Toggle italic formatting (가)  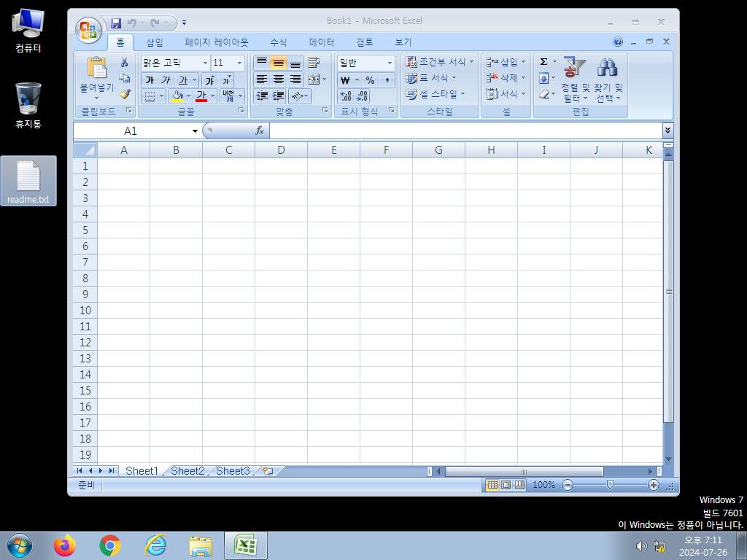click(166, 80)
